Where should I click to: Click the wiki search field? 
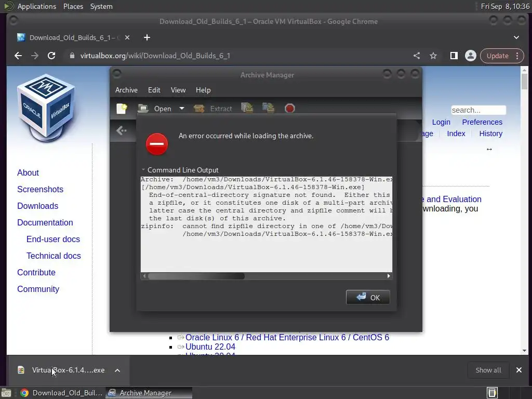[478, 110]
